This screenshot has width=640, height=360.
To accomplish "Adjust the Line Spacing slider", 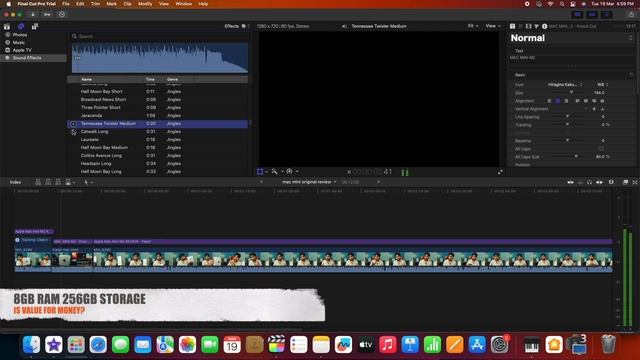I will [x=568, y=117].
